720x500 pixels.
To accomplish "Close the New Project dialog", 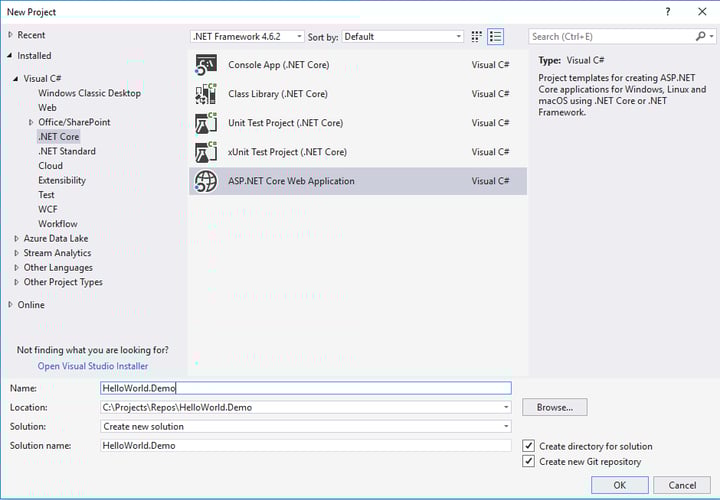I will click(702, 12).
